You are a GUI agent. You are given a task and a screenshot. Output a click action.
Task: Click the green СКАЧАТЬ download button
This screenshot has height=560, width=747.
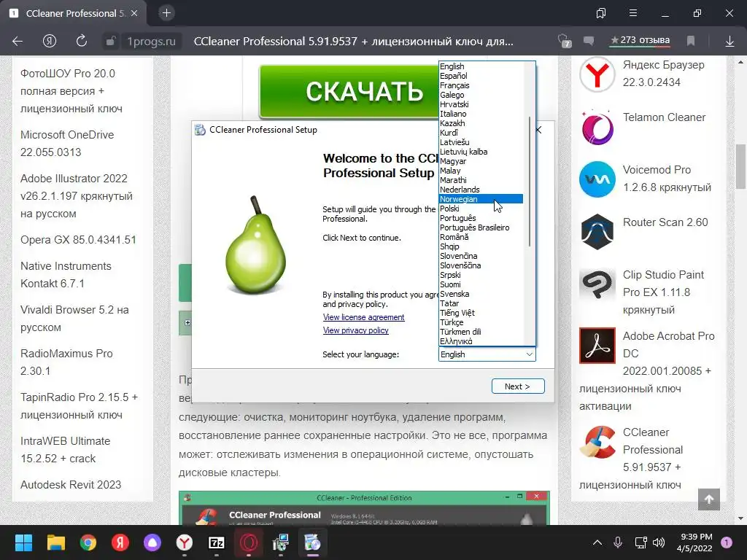pos(349,91)
